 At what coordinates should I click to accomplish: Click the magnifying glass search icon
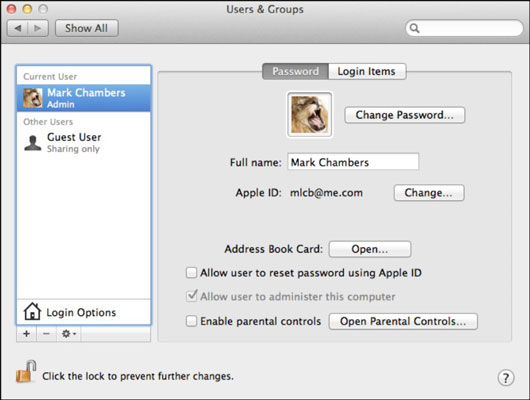coord(414,28)
